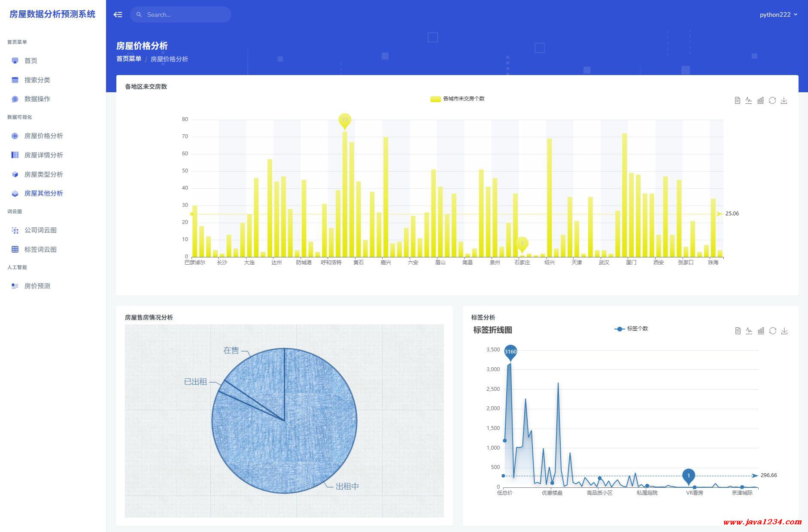Click the 首页菜单 breadcrumb link
The width and height of the screenshot is (808, 532).
[129, 59]
